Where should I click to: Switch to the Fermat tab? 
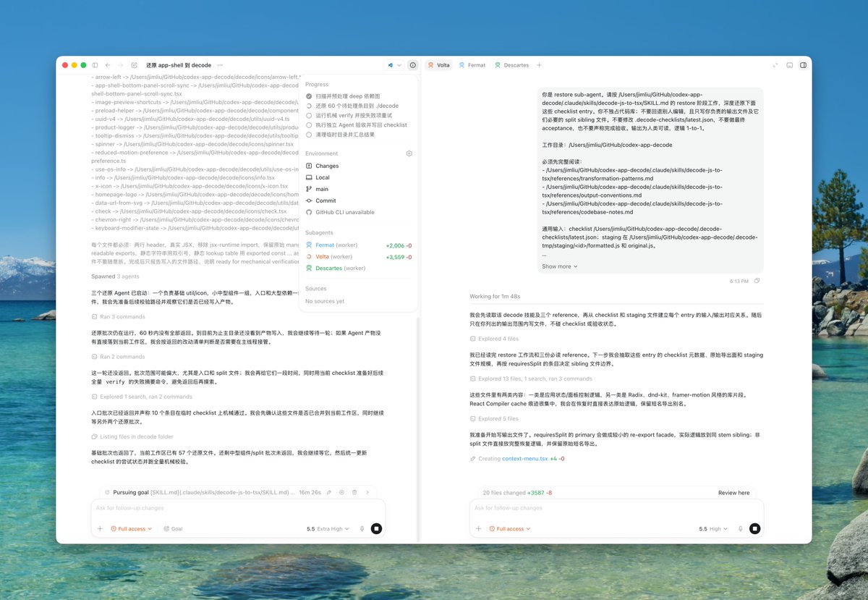click(x=472, y=65)
